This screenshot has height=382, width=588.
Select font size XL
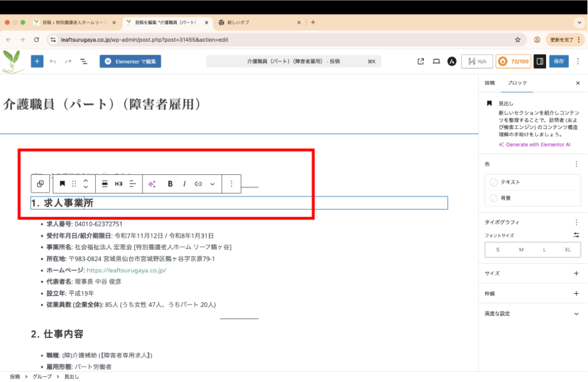tap(568, 250)
